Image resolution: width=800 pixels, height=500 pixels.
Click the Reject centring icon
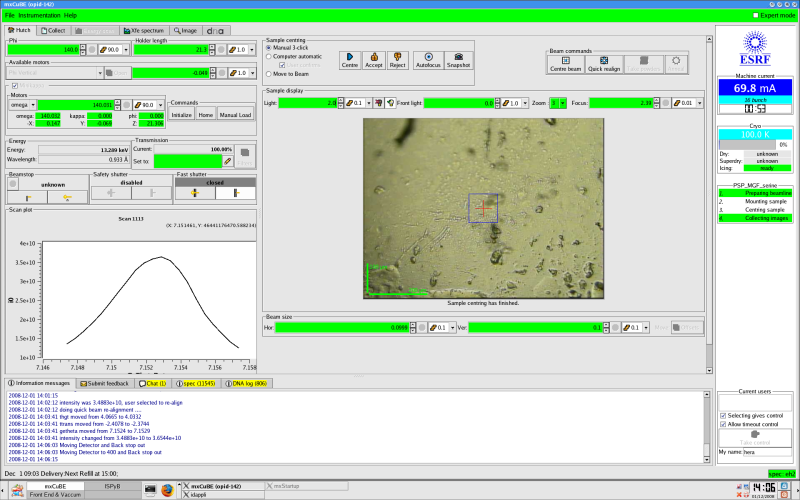396,61
